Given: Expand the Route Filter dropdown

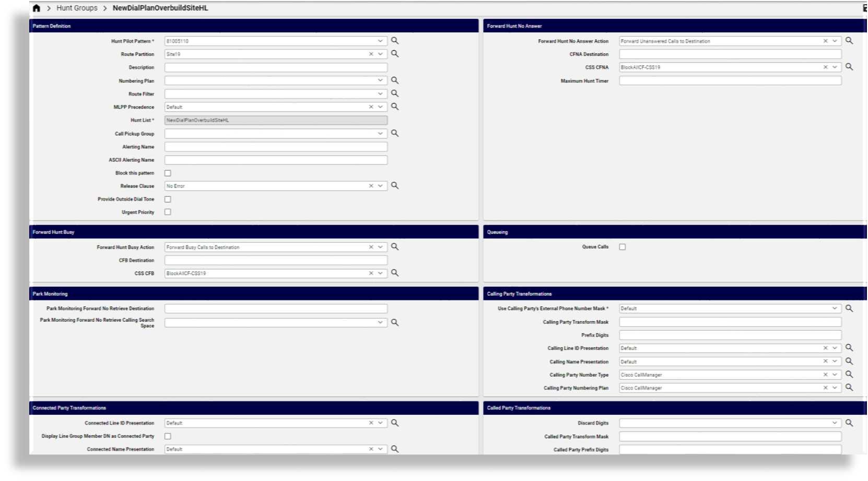Looking at the screenshot, I should point(380,94).
